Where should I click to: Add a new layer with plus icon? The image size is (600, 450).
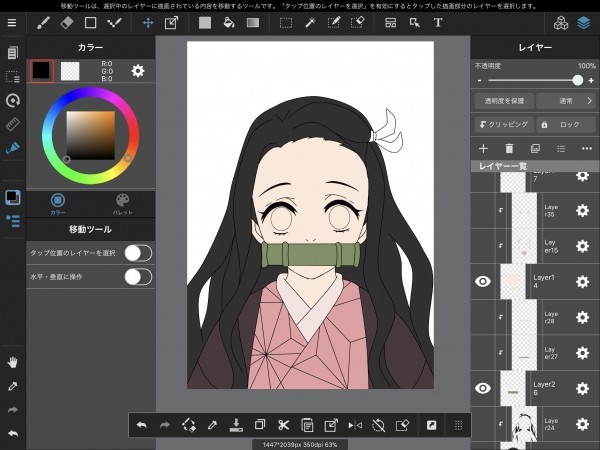tap(483, 148)
